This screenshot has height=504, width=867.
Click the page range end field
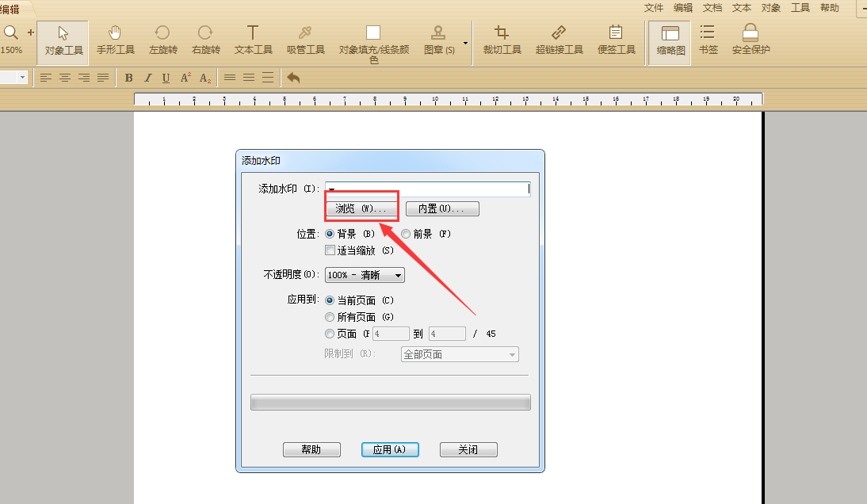click(x=447, y=334)
